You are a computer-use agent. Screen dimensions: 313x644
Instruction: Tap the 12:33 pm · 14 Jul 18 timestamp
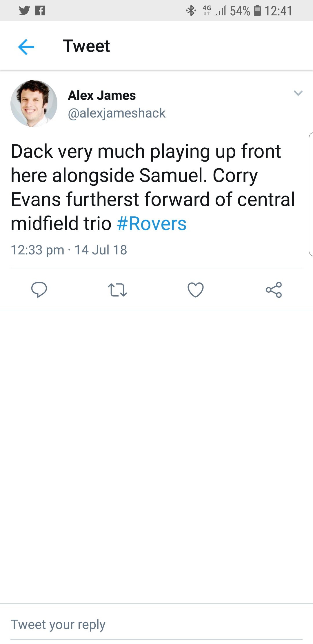coord(69,250)
